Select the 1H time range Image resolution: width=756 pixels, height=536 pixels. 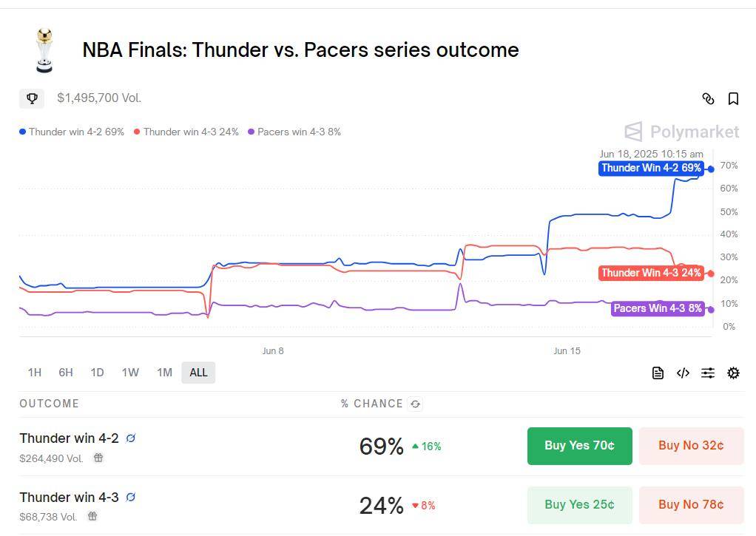(x=35, y=373)
